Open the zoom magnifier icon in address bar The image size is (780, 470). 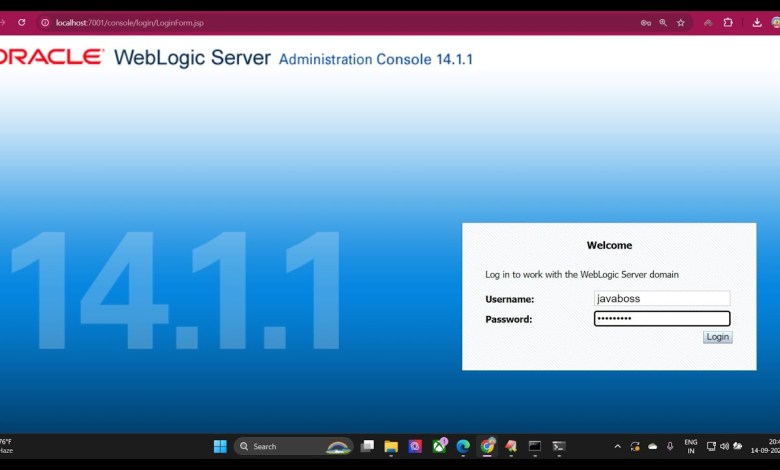[x=663, y=23]
